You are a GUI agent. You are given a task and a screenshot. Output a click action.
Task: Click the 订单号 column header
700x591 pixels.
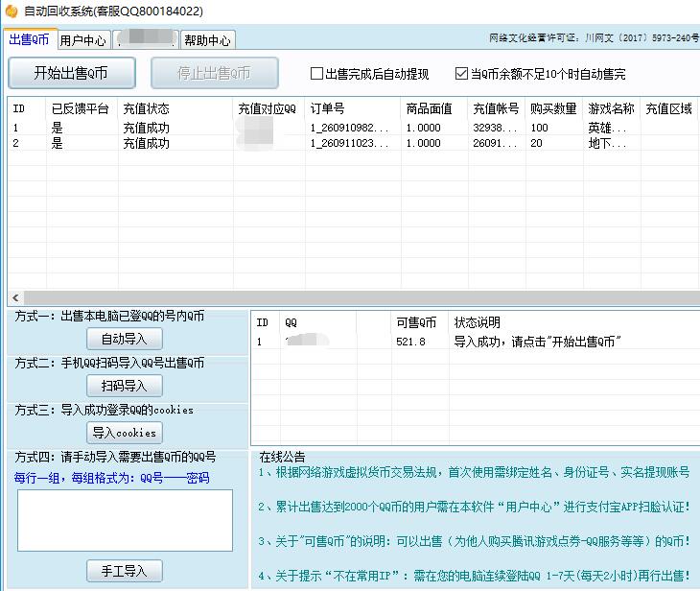tap(353, 108)
